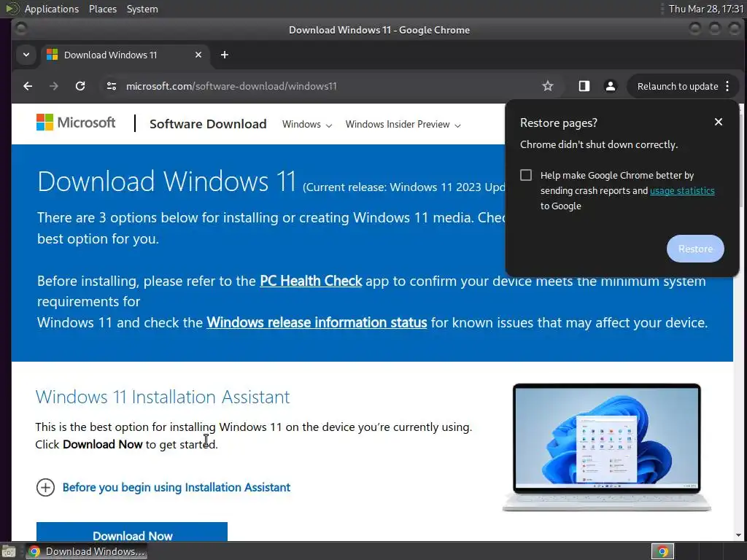Click the Windows 11 laptop image
Image resolution: width=747 pixels, height=560 pixels.
click(606, 447)
